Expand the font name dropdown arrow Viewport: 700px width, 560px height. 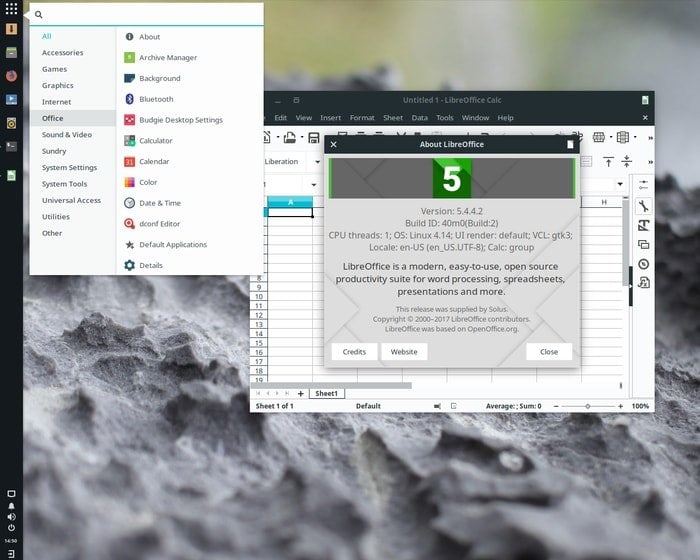(x=317, y=162)
